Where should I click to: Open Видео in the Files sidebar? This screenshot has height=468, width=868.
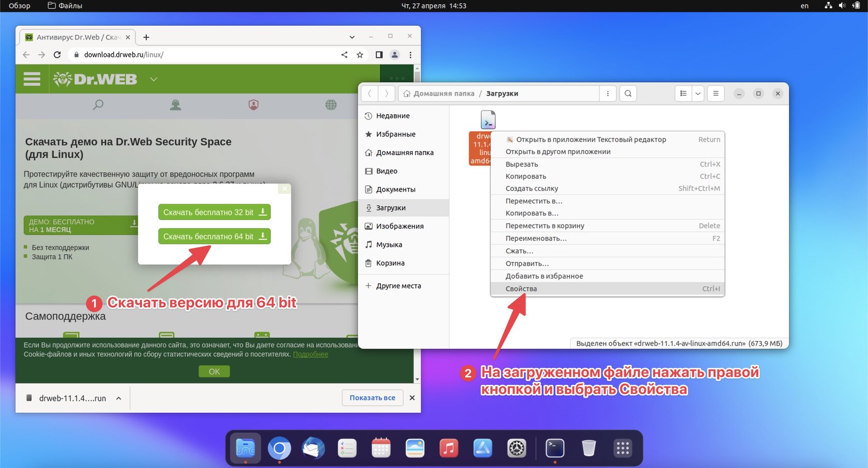click(x=404, y=171)
